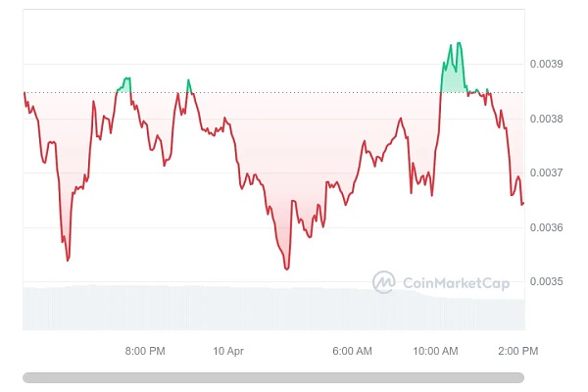The image size is (588, 392).
Task: Select the 10 Apr date axis label
Action: tap(227, 351)
